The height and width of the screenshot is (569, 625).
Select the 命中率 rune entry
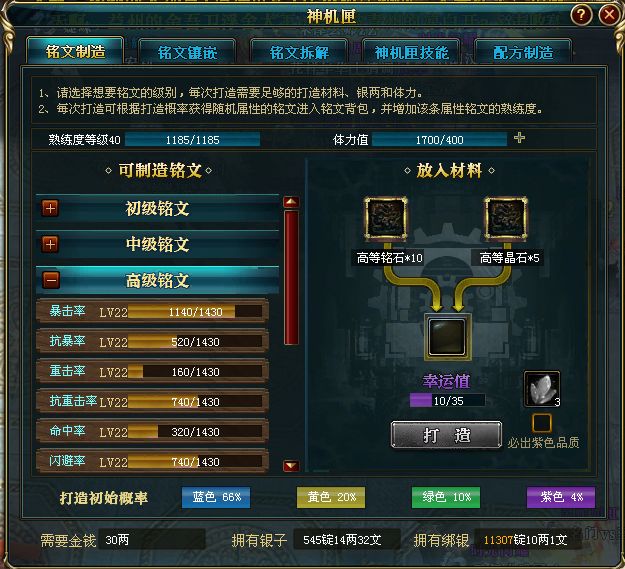(x=152, y=431)
